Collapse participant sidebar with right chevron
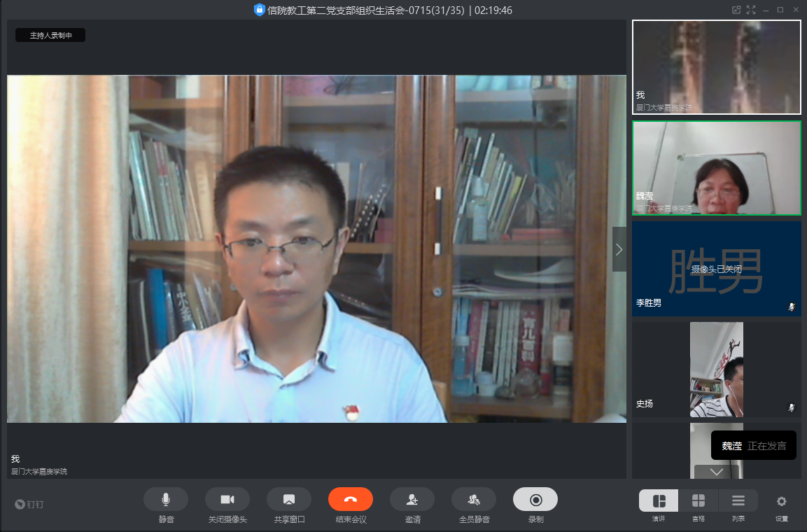 (619, 249)
